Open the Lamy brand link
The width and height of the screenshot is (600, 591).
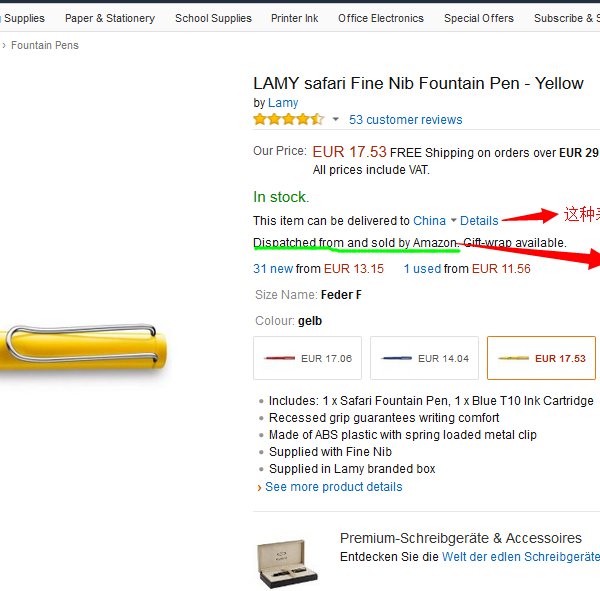(283, 103)
